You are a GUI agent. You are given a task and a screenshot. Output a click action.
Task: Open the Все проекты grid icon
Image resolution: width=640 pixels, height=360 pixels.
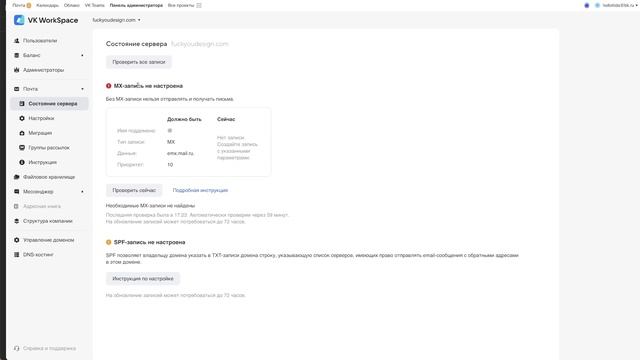(x=199, y=5)
